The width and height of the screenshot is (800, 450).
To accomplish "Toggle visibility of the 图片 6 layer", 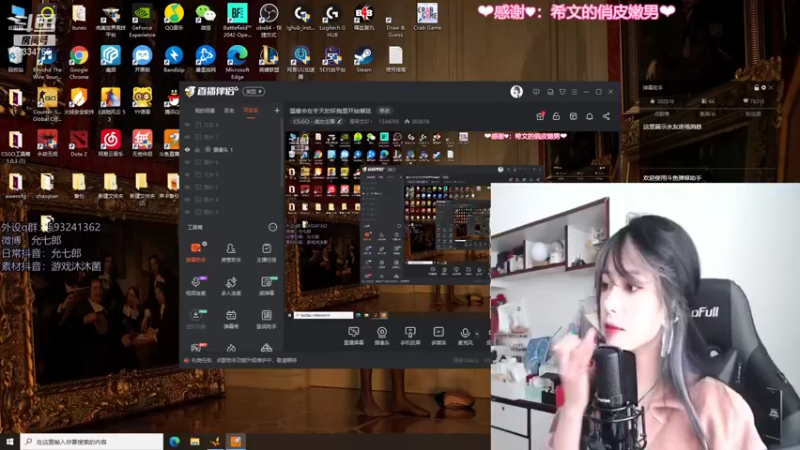I will 187,162.
